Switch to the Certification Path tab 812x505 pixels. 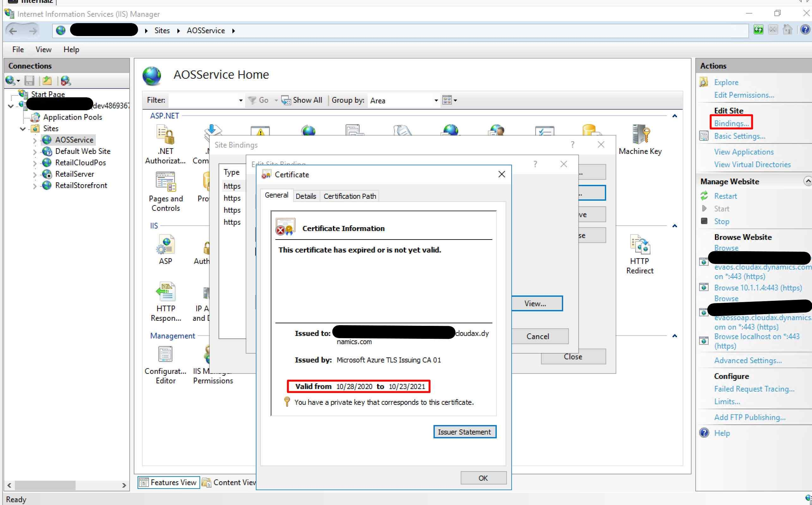point(349,196)
